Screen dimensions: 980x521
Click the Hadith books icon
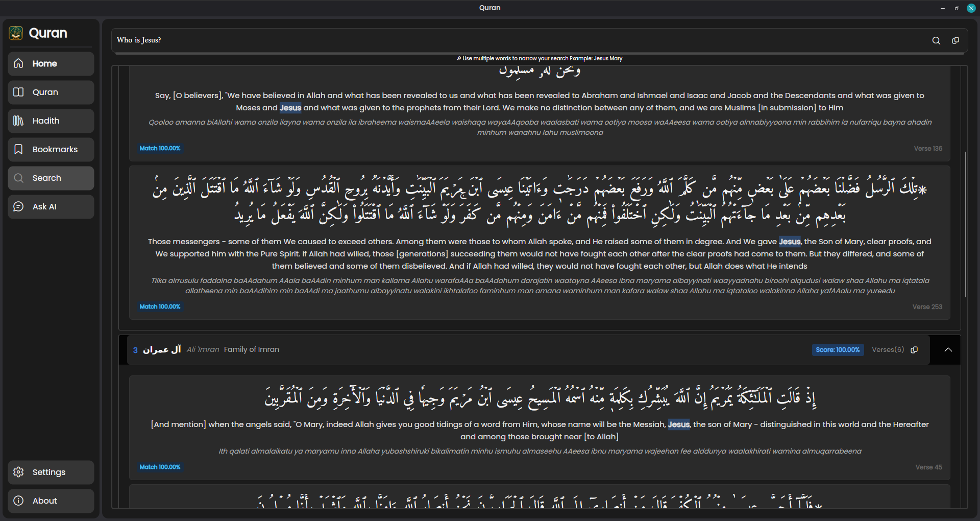click(x=19, y=121)
